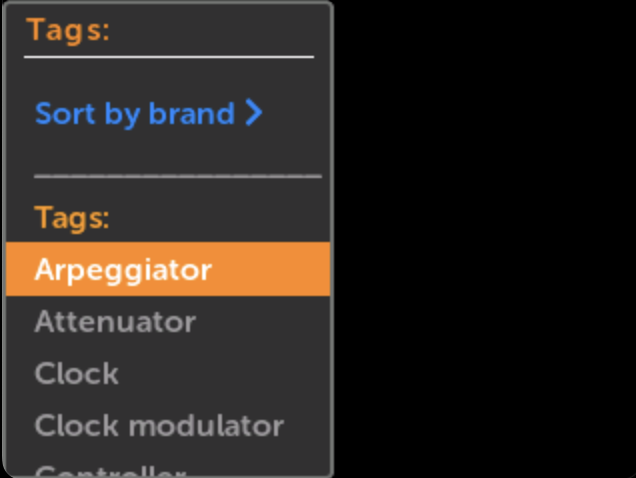Click the chevron arrow beside Sort by brand
Screen dimensions: 636x478
(x=254, y=113)
